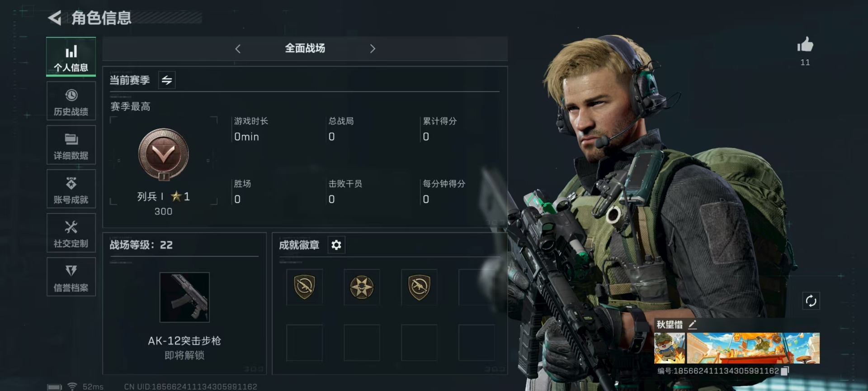Screen dimensions: 868x391
Task: Rotate the character with the refresh icon
Action: pos(811,301)
